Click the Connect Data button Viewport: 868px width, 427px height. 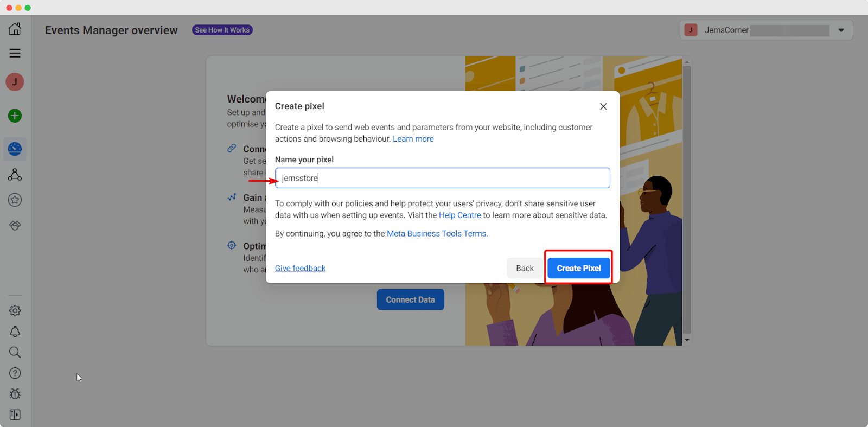(x=411, y=299)
